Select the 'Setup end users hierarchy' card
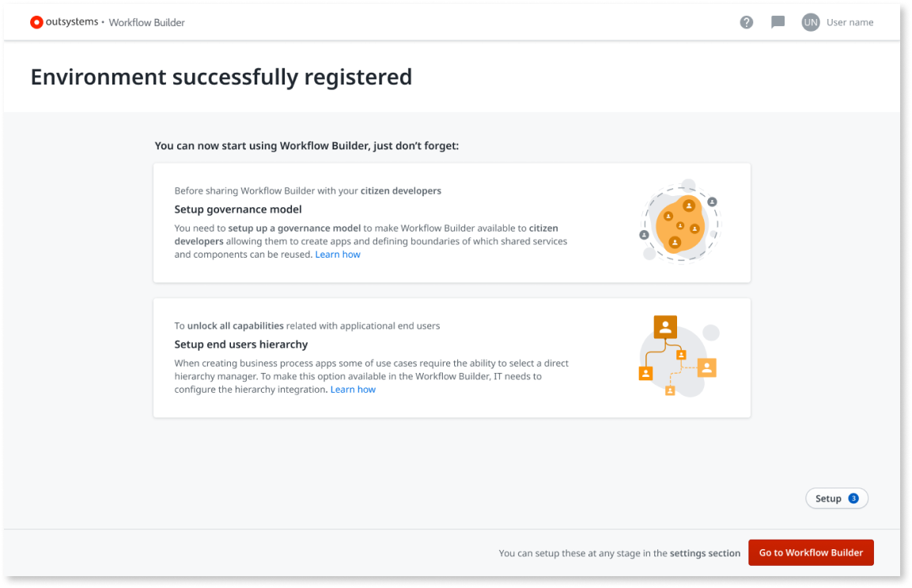Image resolution: width=912 pixels, height=588 pixels. pyautogui.click(x=452, y=357)
